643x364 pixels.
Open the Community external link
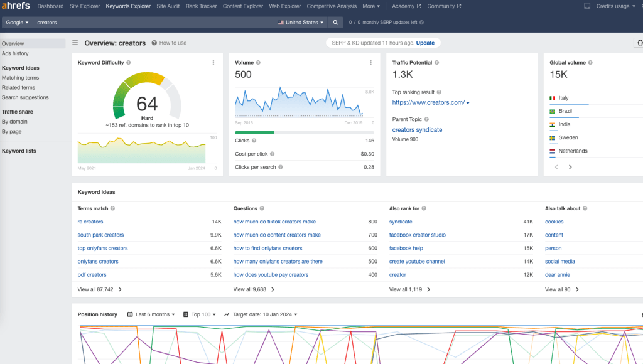click(x=444, y=6)
